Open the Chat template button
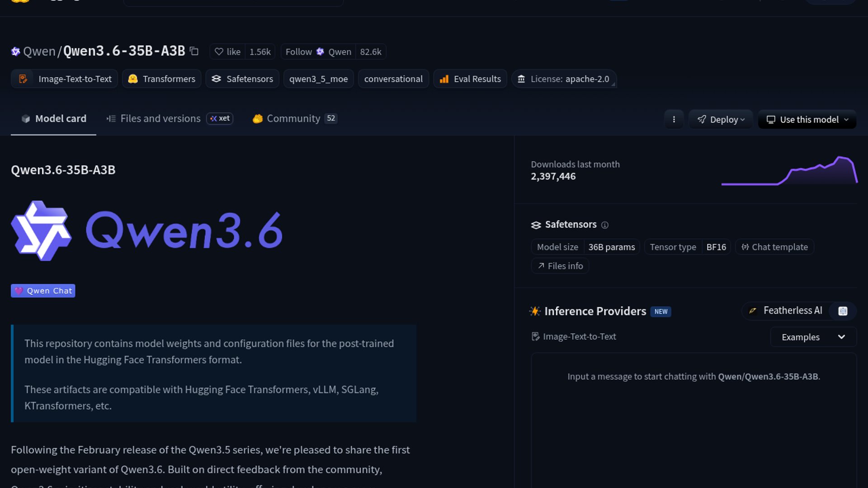Screen dimensions: 868x488 coord(774,247)
